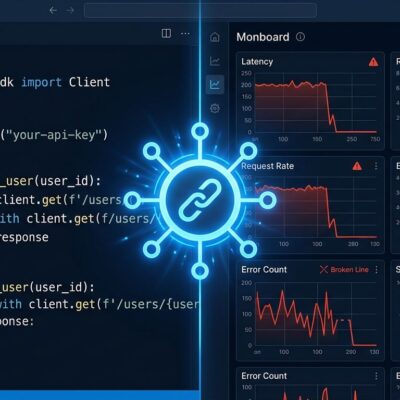The image size is (400, 400).
Task: Click the Request Rate panel title
Action: [x=268, y=166]
